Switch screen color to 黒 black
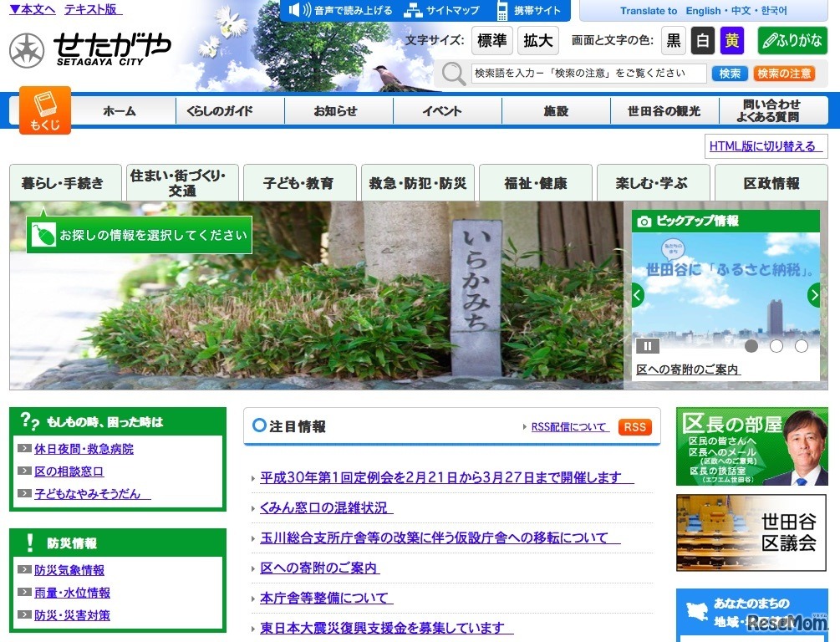The height and width of the screenshot is (642, 840). tap(674, 40)
